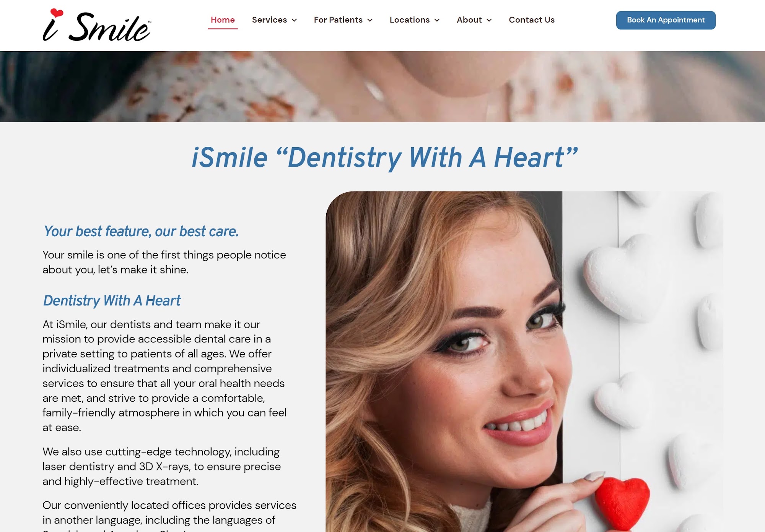The width and height of the screenshot is (765, 532).
Task: Open the Locations menu
Action: coord(410,20)
